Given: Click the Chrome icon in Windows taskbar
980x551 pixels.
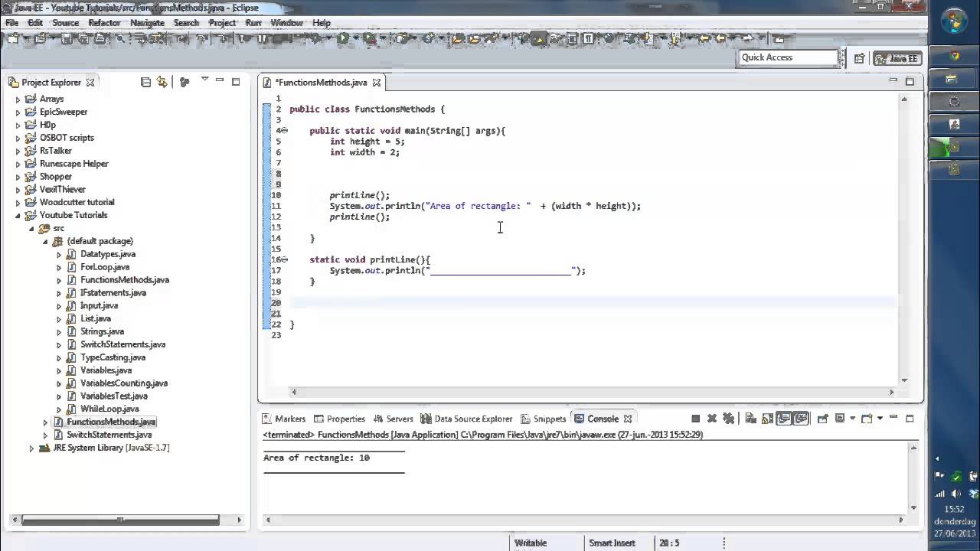Looking at the screenshot, I should coord(954,56).
